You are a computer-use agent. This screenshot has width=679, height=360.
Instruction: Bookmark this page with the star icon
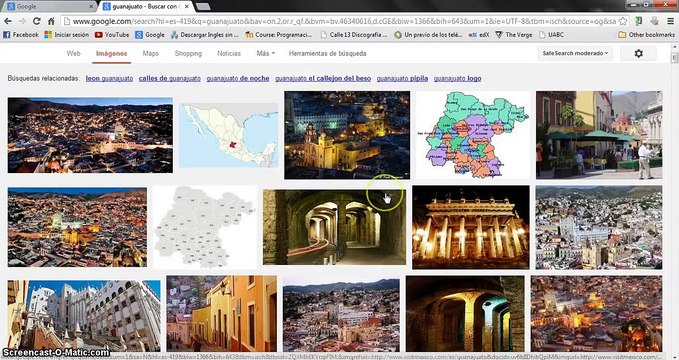pyautogui.click(x=623, y=21)
